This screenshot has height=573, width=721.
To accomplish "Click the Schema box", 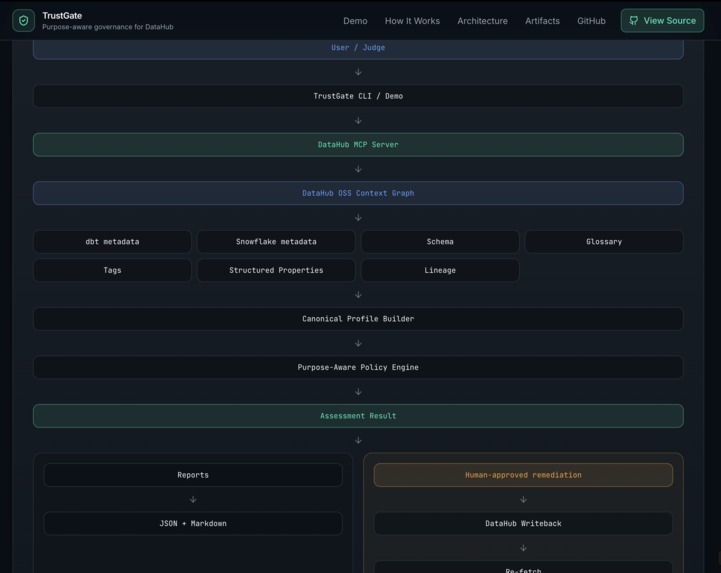I will pos(440,242).
